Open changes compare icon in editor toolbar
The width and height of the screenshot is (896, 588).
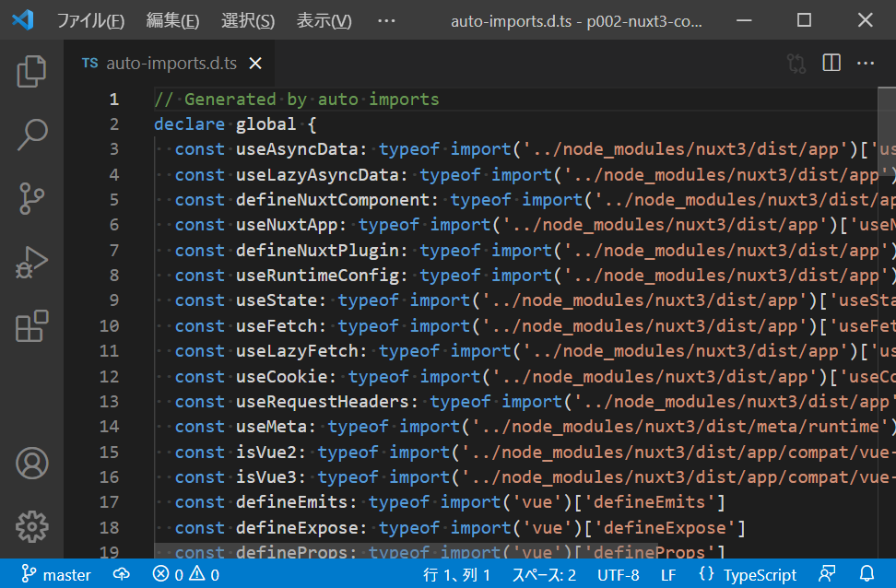796,64
